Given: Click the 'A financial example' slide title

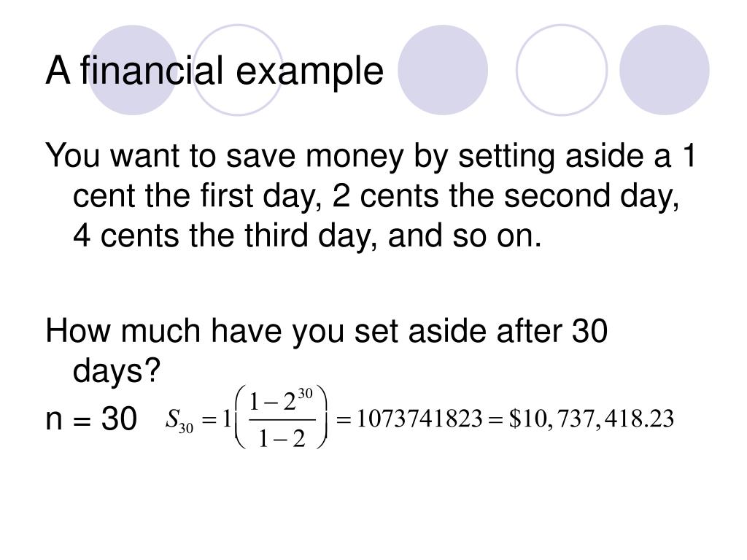Looking at the screenshot, I should click(214, 71).
